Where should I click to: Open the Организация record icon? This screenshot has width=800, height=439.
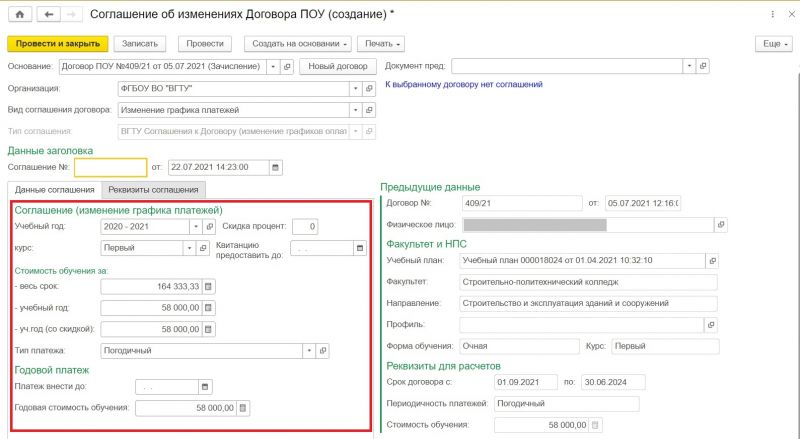[369, 89]
